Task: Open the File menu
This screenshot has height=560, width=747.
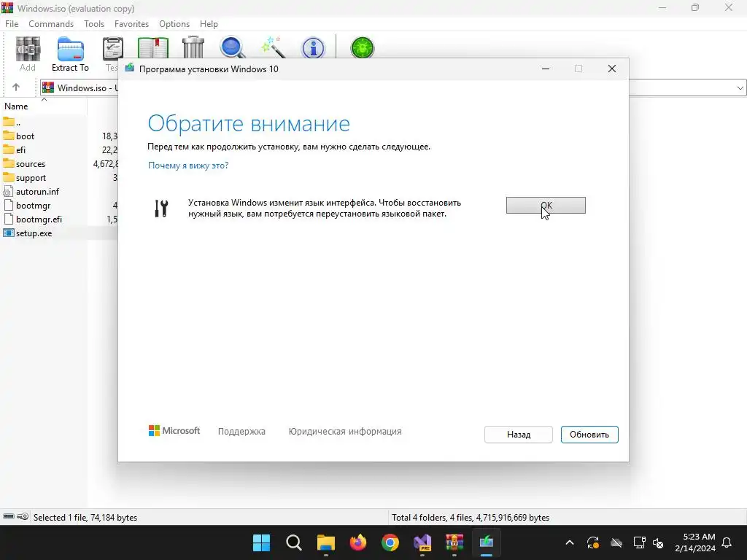Action: tap(12, 24)
